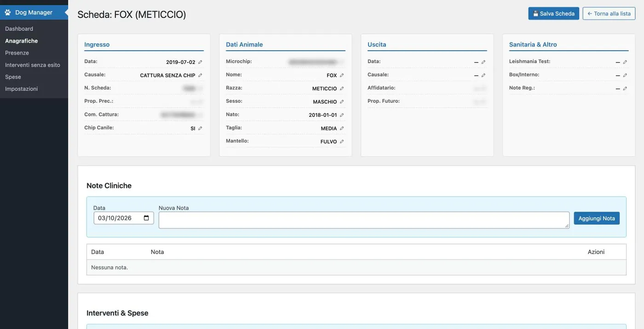Click the pencil beside CATTURA SENZA CHIP
This screenshot has height=329, width=644.
(200, 75)
